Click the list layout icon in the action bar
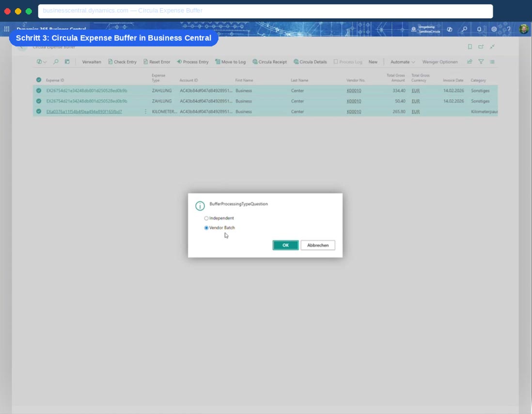The width and height of the screenshot is (532, 414). coord(492,61)
